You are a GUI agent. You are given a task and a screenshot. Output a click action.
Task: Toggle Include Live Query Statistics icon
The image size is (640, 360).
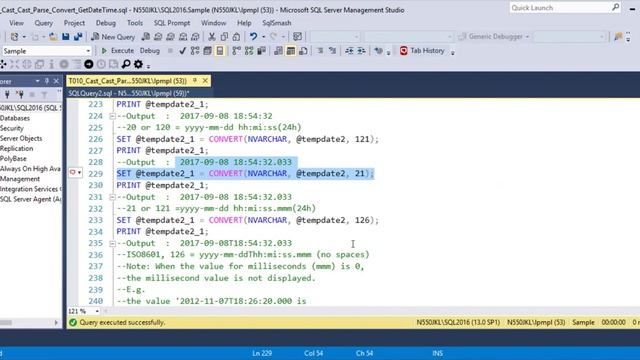pos(249,51)
